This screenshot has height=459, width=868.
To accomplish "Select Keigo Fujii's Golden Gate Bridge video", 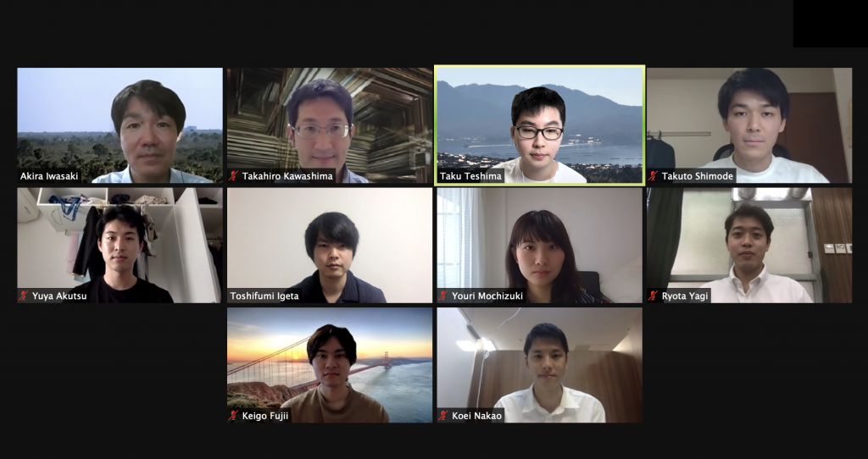I will pos(330,365).
